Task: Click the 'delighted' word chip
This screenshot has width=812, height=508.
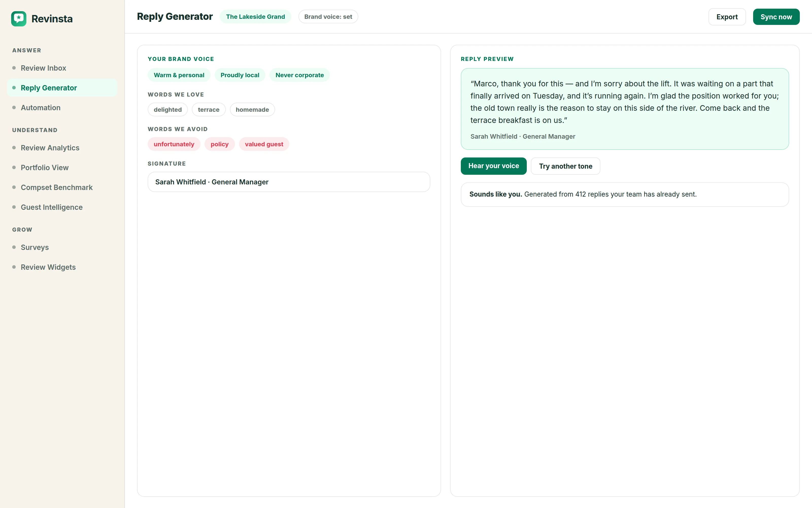Action: coord(167,109)
